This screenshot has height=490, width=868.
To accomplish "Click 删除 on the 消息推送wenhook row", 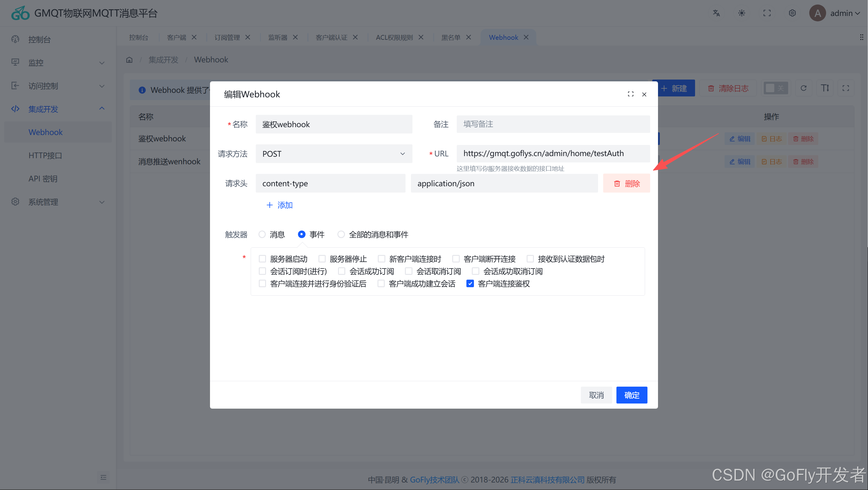I will [803, 162].
